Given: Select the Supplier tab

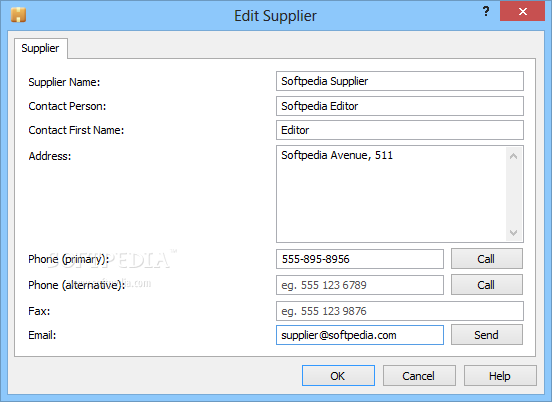Looking at the screenshot, I should 40,48.
